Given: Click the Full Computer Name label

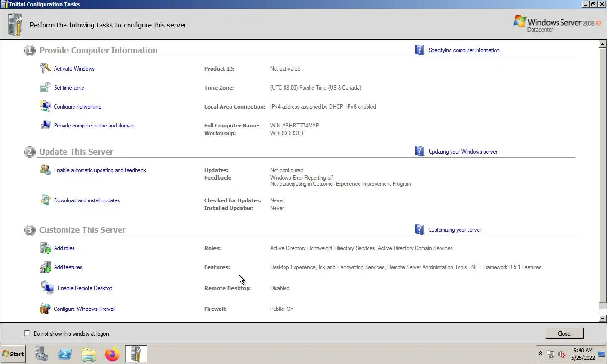Looking at the screenshot, I should coord(232,126).
